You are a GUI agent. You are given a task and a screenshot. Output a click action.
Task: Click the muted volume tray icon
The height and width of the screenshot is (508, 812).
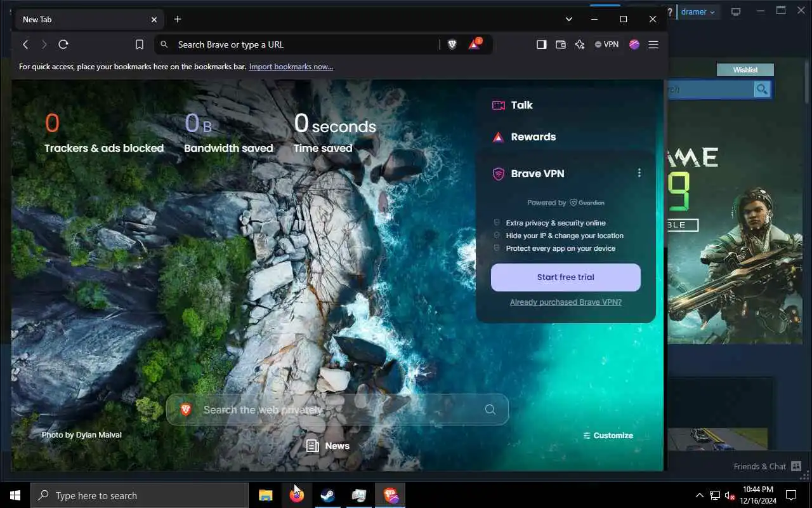point(730,495)
